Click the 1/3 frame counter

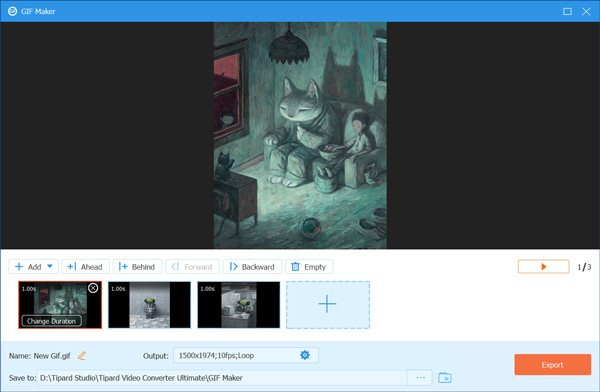(x=584, y=267)
